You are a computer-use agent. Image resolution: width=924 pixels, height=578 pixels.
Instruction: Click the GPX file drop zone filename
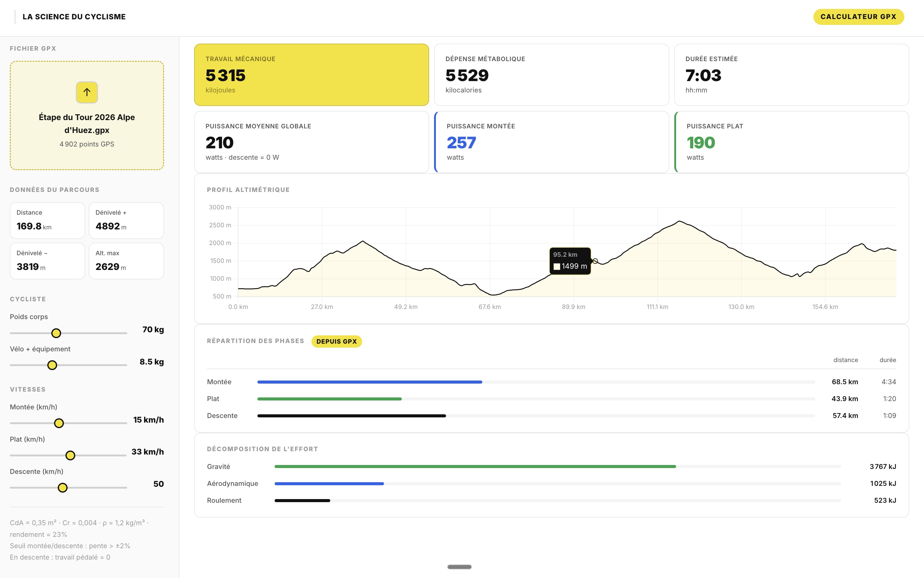[x=87, y=123]
